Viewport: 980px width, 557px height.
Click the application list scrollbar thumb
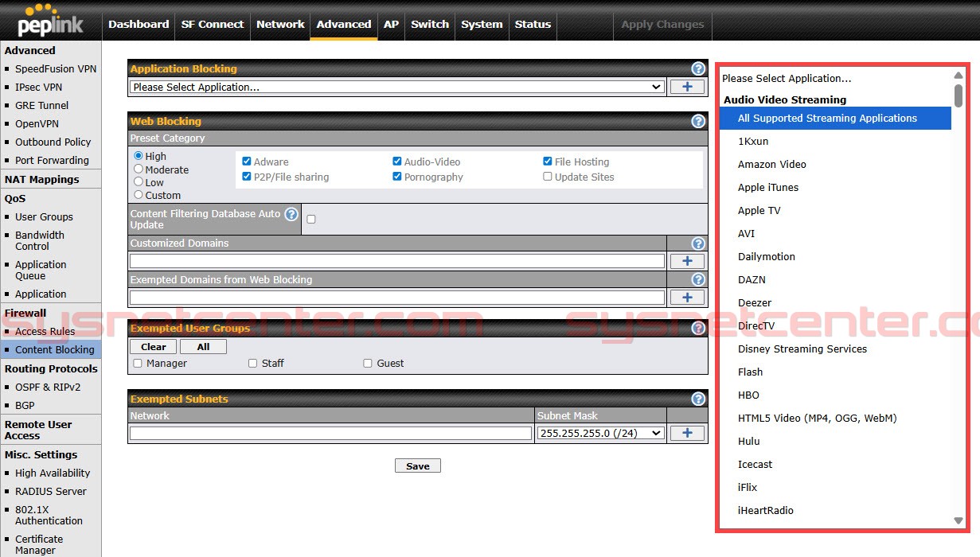(959, 95)
